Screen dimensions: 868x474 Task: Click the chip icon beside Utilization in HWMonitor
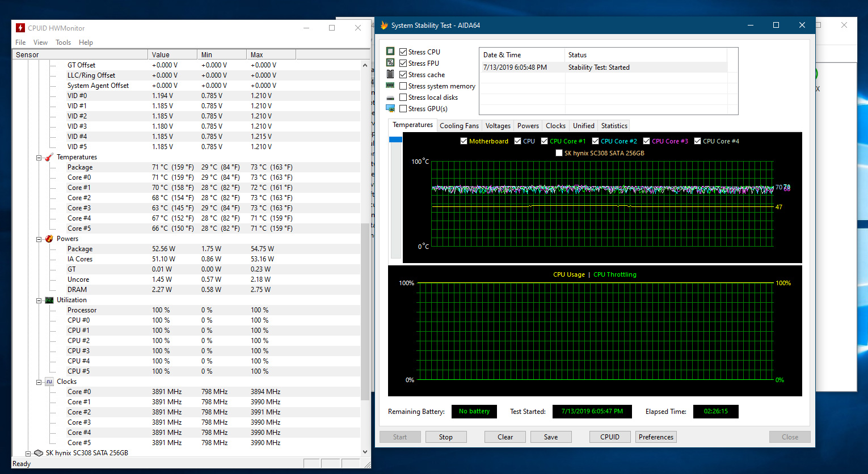point(49,300)
